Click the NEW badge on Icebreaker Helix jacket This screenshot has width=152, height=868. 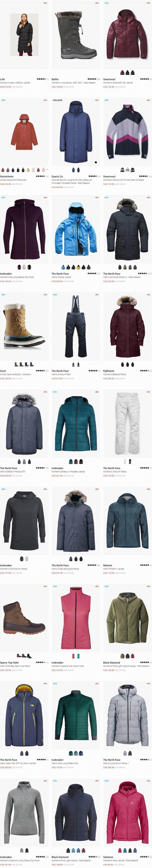55,684
